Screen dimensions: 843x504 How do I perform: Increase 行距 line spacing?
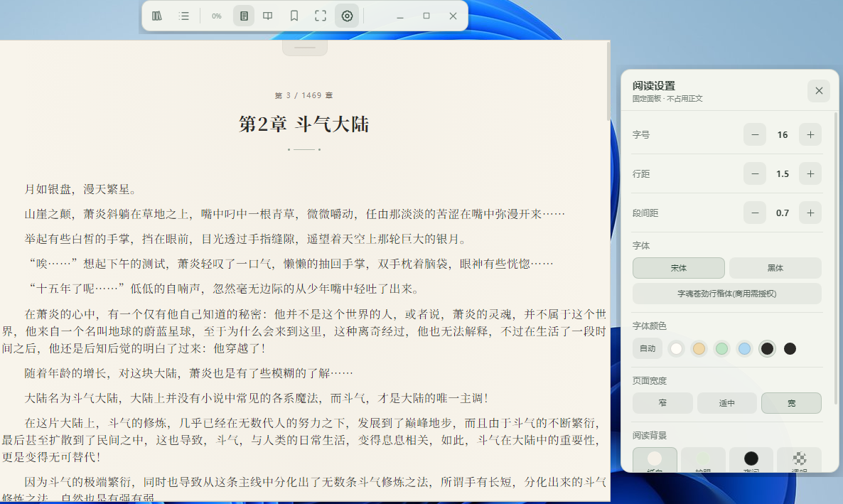(810, 173)
